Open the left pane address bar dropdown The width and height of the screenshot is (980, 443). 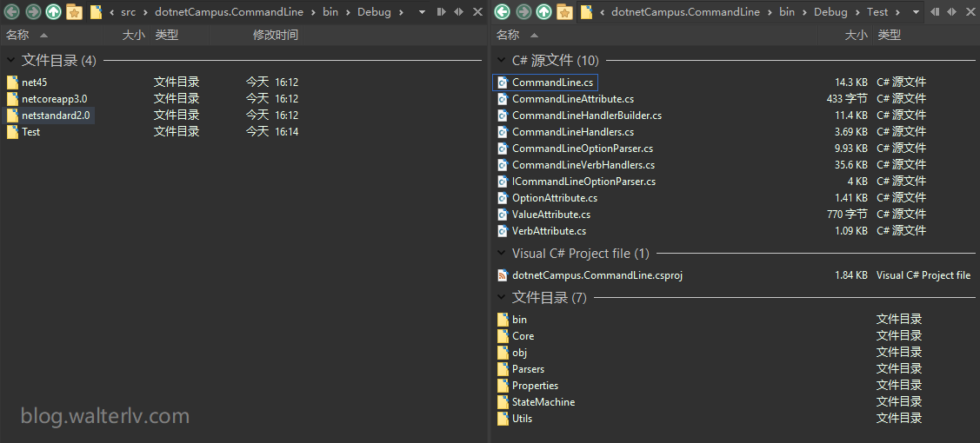pos(422,12)
